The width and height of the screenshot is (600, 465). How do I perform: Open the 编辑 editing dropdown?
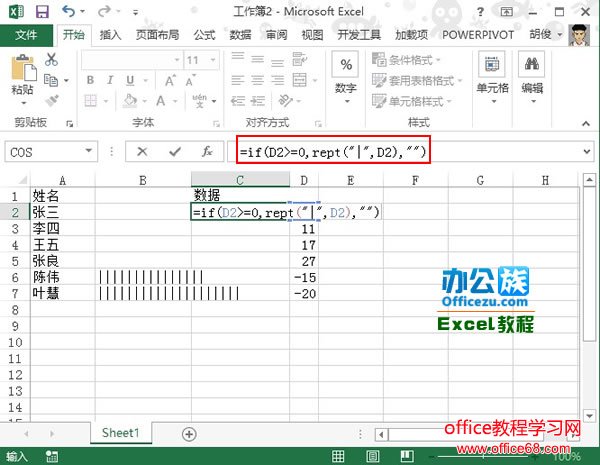532,80
